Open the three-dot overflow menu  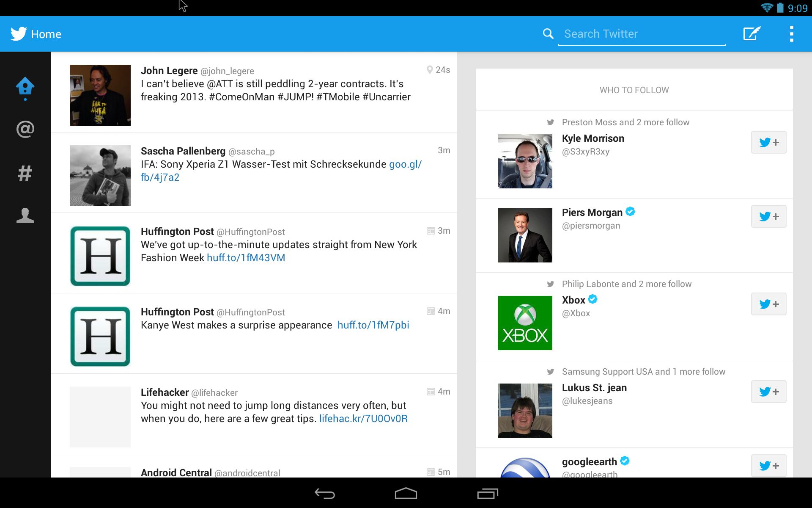[x=791, y=34]
